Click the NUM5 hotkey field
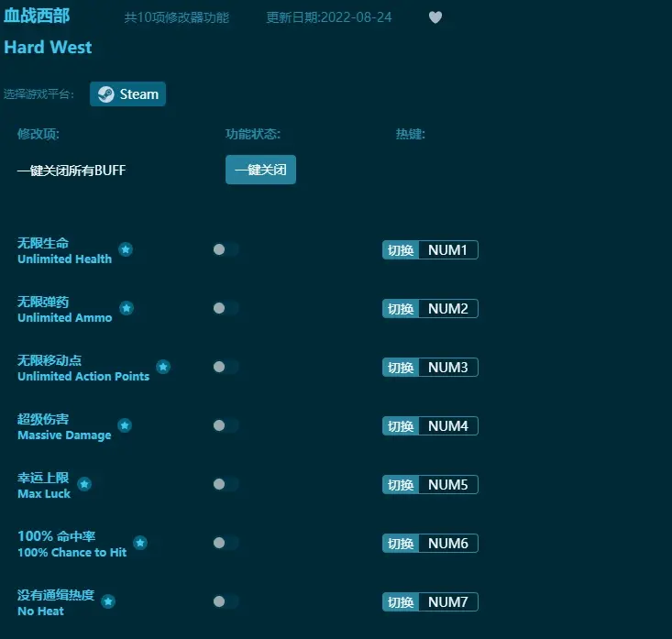 coord(448,485)
